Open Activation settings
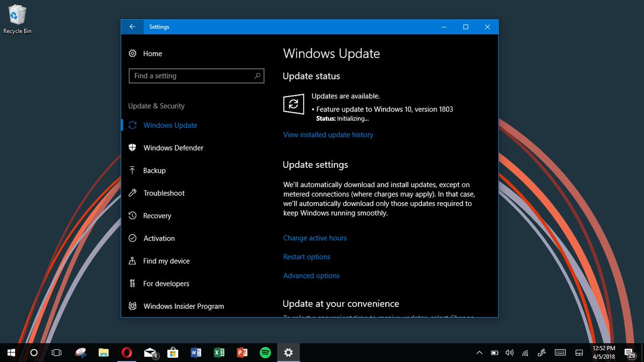The height and width of the screenshot is (362, 644). tap(159, 238)
